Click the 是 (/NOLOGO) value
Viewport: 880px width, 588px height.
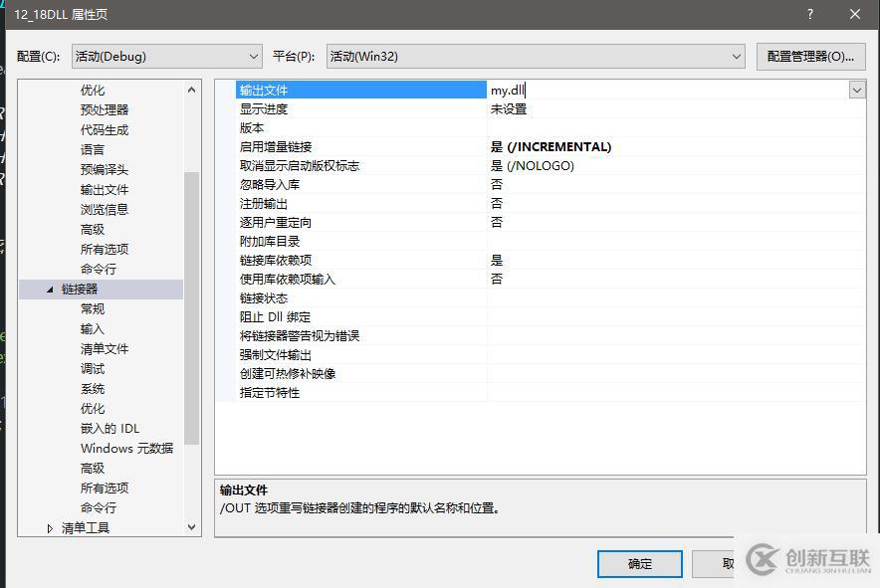532,165
